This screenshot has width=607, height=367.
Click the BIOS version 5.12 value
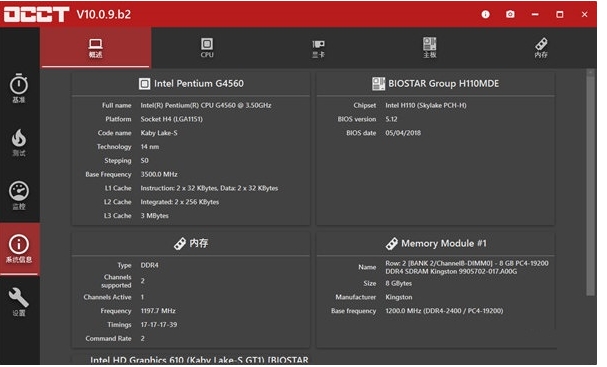pos(391,119)
